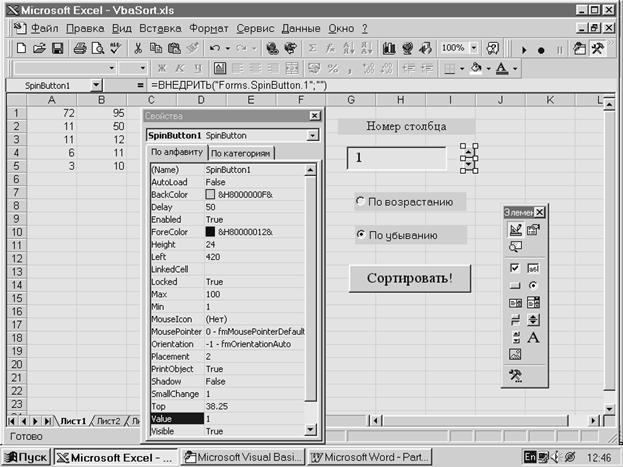Select the Spin Button control in the toolbox
The image size is (623, 467).
pos(533,320)
